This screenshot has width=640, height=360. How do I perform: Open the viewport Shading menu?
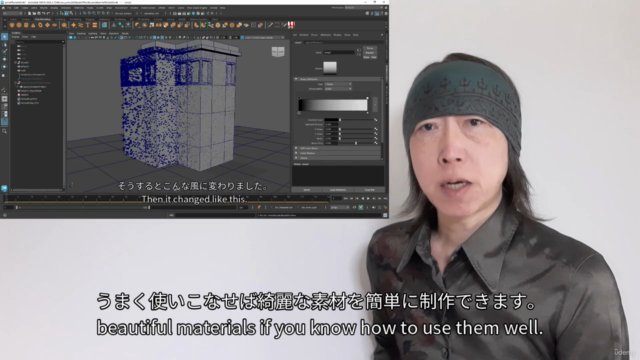click(81, 33)
